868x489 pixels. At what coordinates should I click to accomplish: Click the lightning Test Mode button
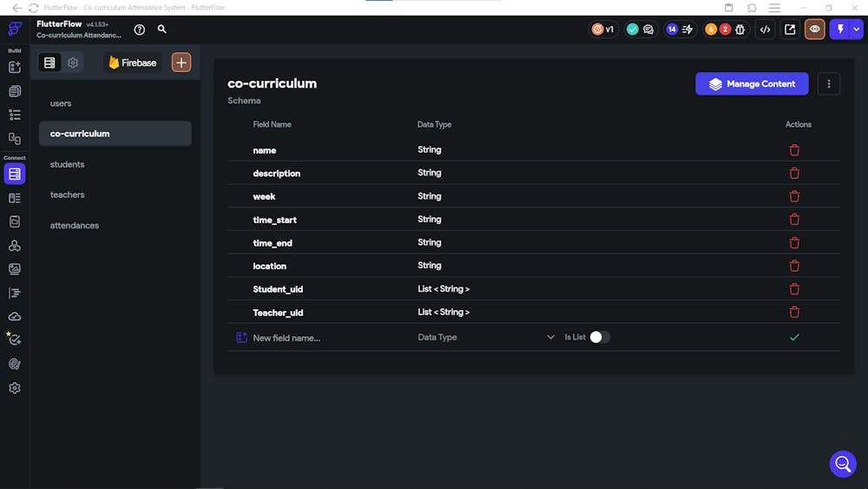point(840,30)
